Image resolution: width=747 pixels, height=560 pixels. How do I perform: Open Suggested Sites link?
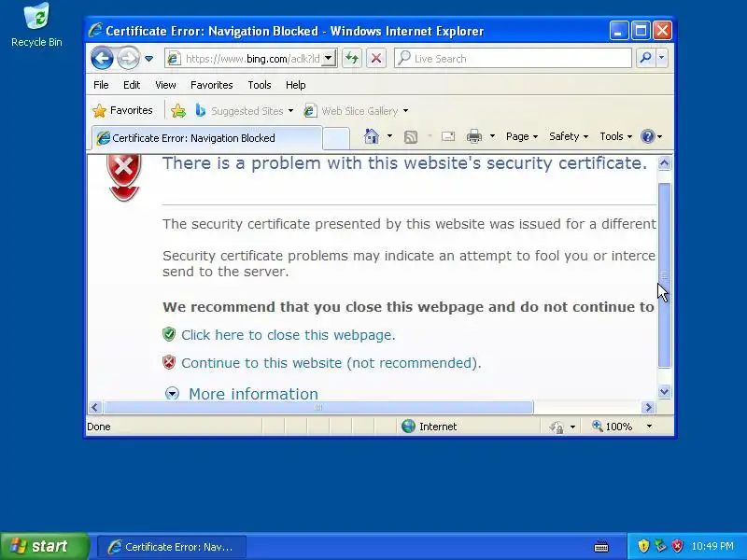point(244,111)
